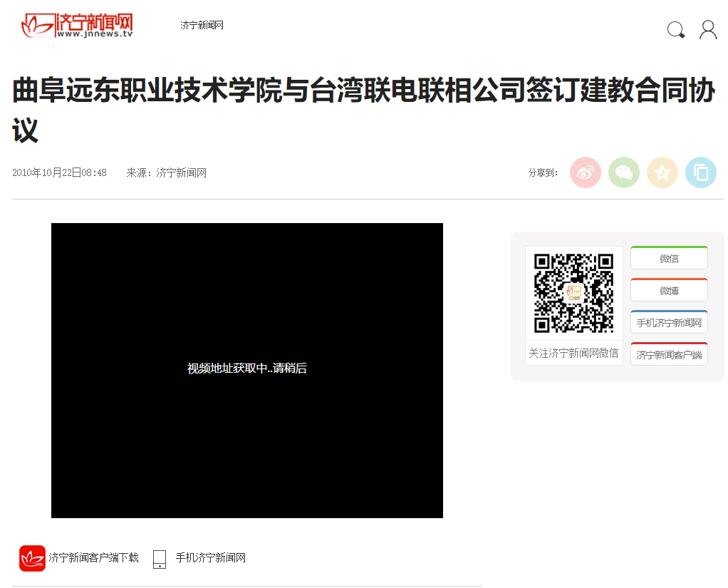Viewport: 728px width, 588px height.
Task: Click the 济宁新闻网 logo in the header
Action: (x=77, y=26)
